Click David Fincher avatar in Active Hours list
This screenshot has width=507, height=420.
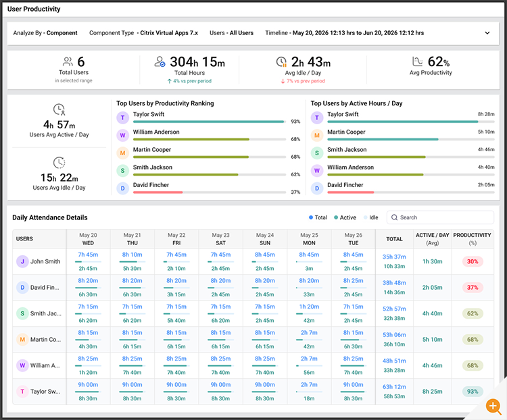(317, 188)
